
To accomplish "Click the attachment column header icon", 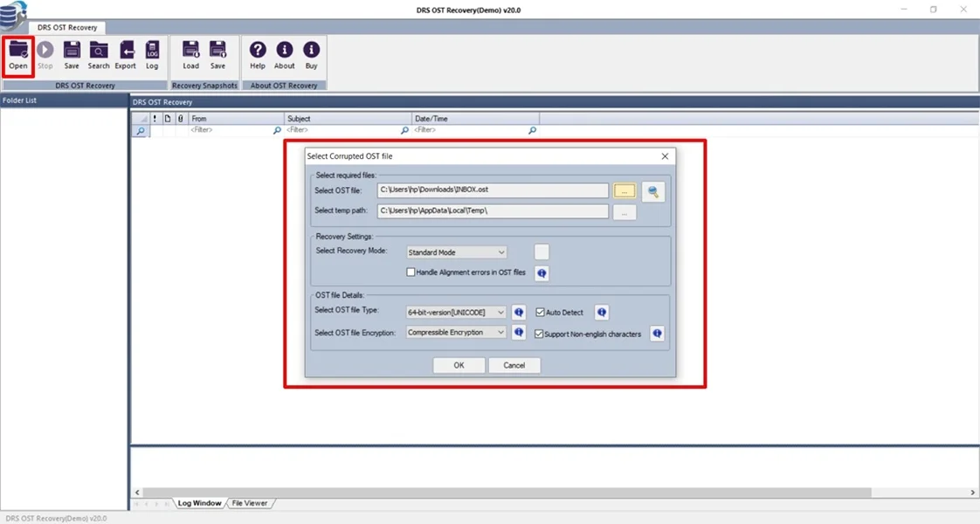I will click(181, 118).
